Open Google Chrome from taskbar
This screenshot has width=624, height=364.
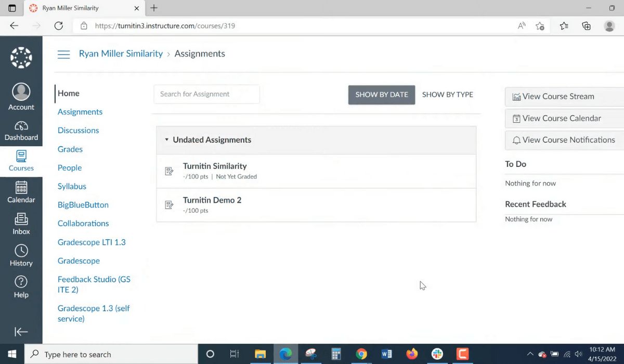point(361,354)
